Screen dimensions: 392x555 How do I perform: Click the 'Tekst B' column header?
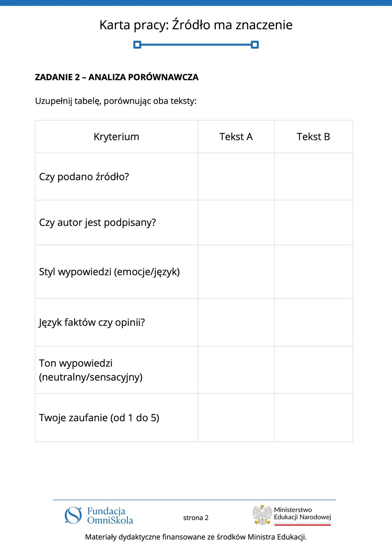point(314,137)
